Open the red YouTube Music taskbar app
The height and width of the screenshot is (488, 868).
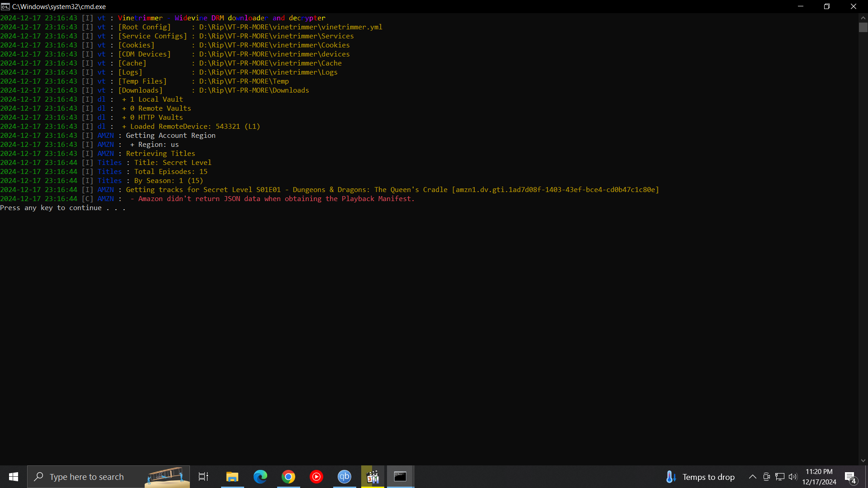point(316,477)
